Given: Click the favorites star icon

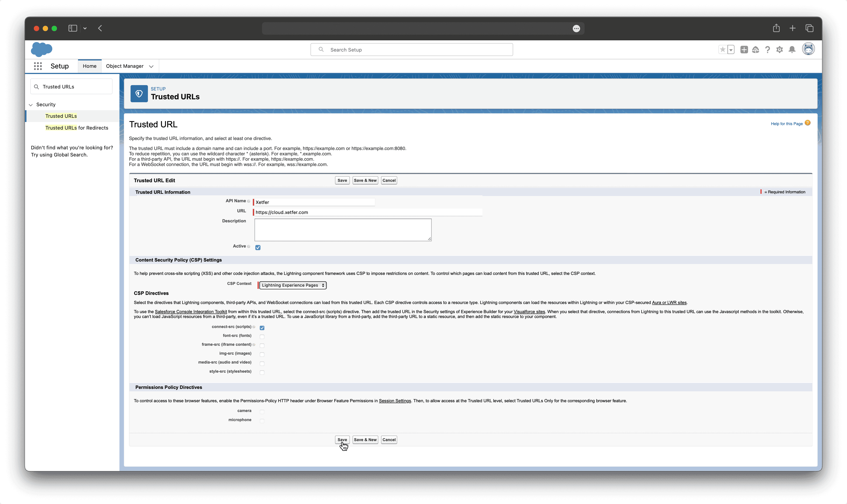Looking at the screenshot, I should [723, 50].
